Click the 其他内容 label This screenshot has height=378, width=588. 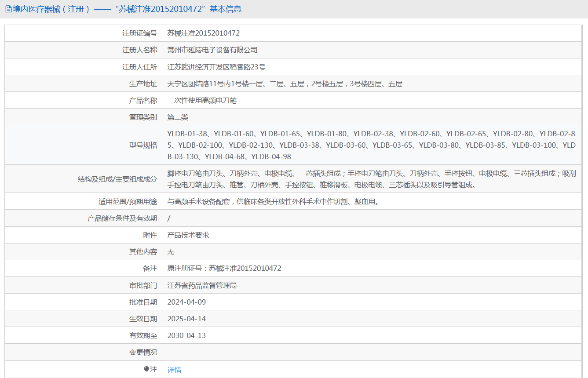143,252
